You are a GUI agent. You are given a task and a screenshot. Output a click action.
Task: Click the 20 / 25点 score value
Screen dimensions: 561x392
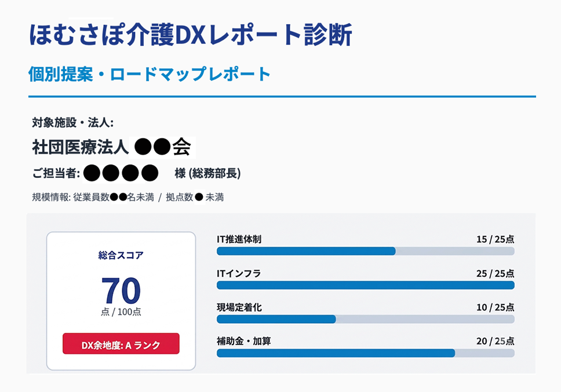pyautogui.click(x=495, y=341)
